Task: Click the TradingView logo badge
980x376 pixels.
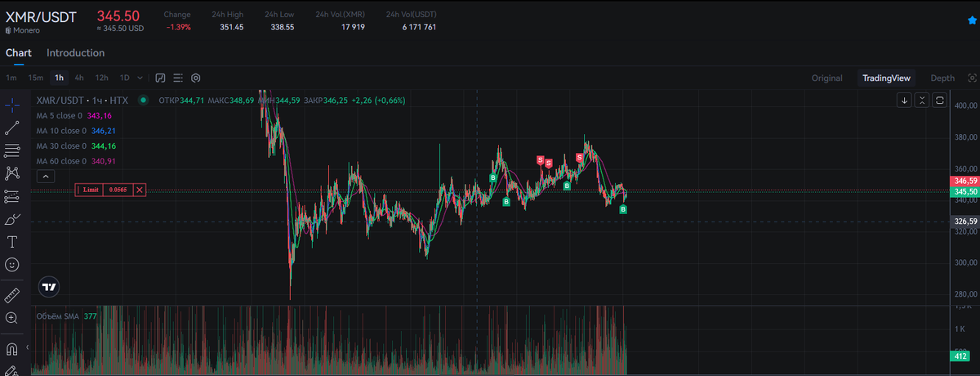Action: 50,287
